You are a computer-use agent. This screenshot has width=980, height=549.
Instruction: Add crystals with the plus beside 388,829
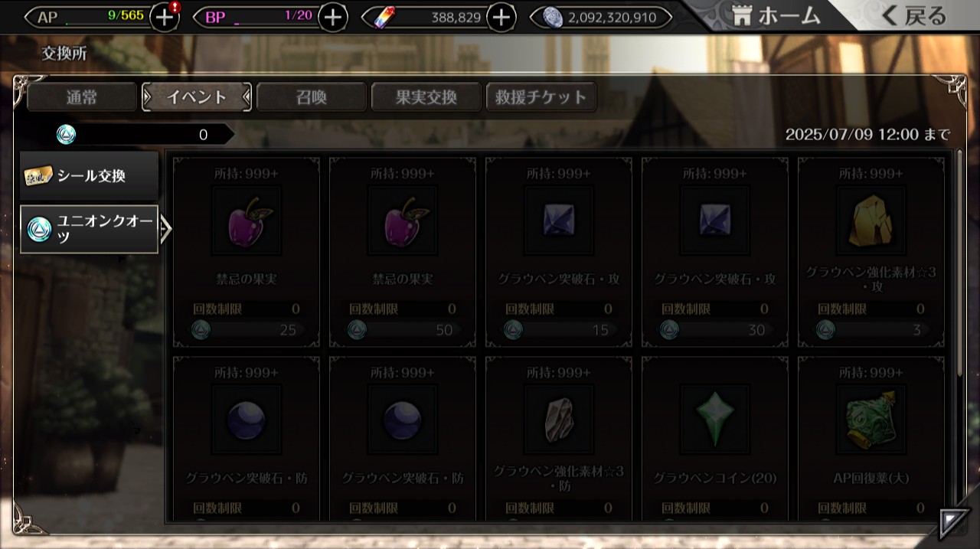point(501,17)
